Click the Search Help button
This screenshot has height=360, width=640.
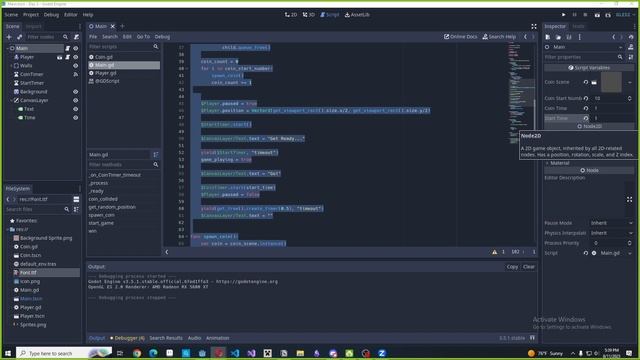pos(499,37)
